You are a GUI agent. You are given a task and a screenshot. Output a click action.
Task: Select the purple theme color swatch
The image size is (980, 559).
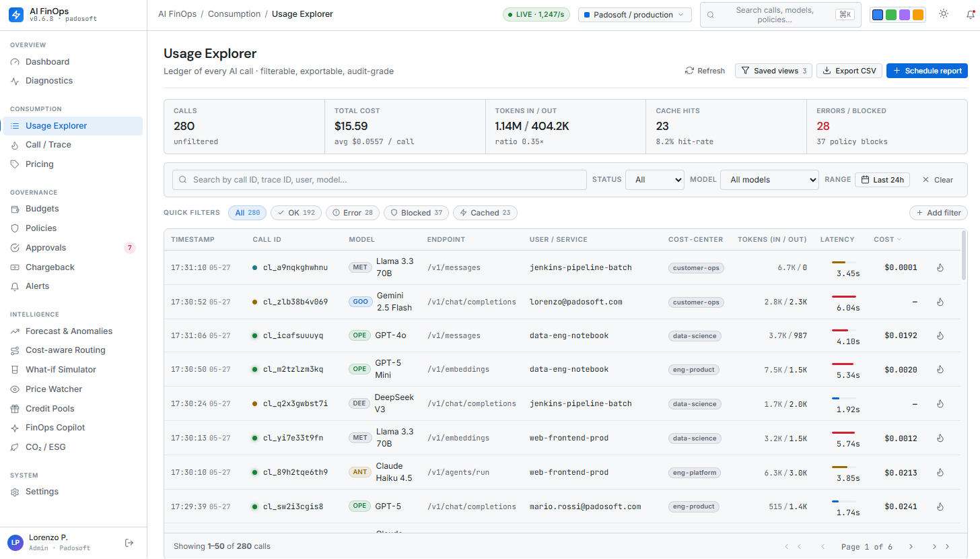tap(905, 15)
